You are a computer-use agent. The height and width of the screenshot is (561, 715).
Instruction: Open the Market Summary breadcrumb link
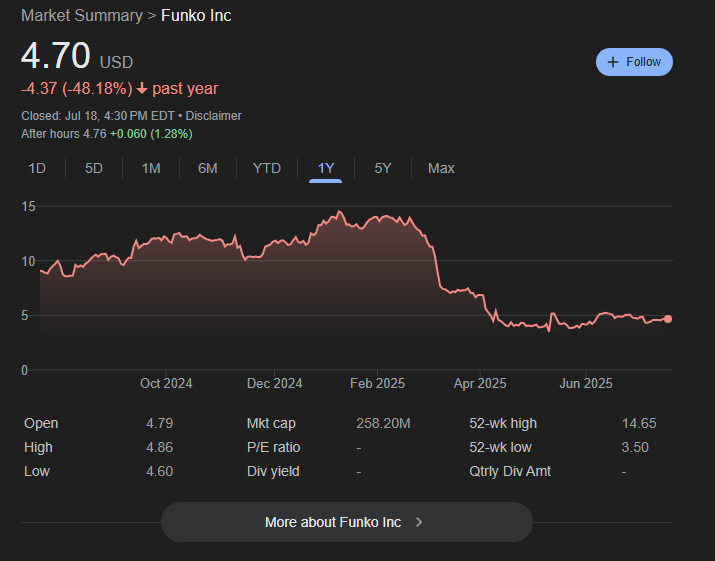tap(82, 16)
